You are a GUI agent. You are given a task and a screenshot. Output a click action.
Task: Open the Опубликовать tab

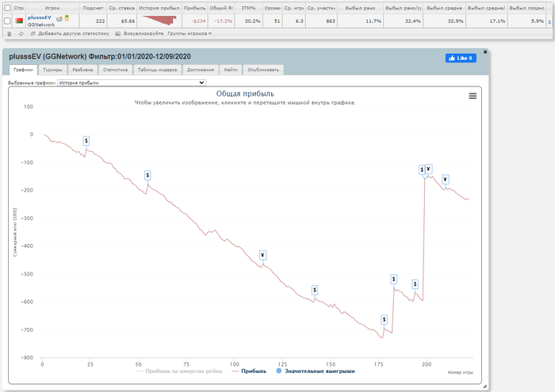[263, 70]
